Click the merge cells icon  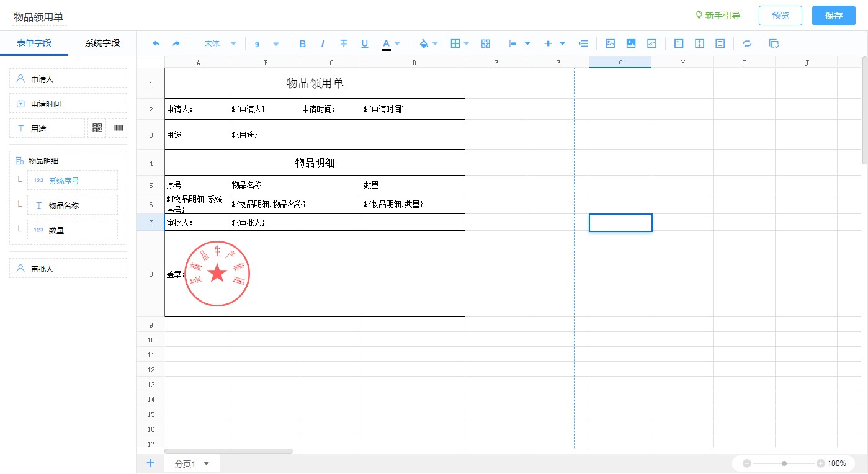(x=486, y=43)
